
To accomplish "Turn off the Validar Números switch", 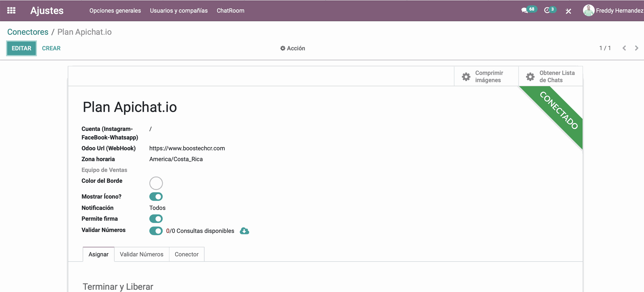I will tap(156, 231).
